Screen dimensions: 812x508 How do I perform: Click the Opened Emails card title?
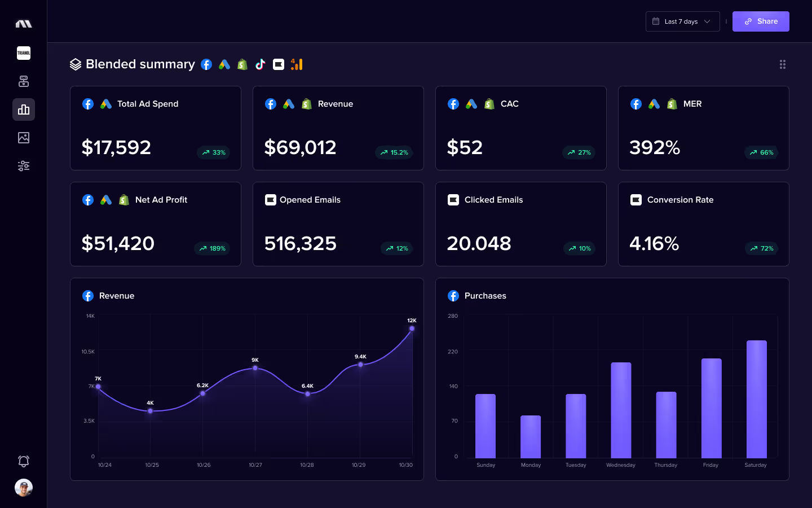click(310, 200)
